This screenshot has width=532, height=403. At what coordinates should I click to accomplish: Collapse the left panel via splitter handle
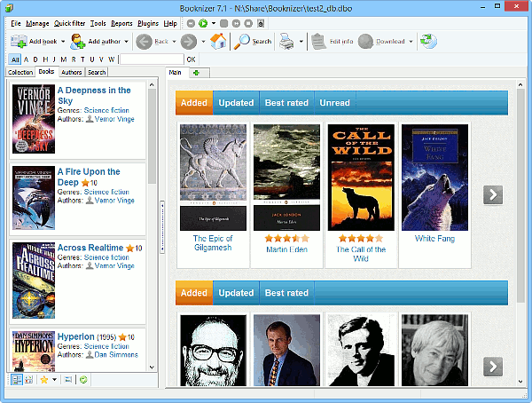162,227
